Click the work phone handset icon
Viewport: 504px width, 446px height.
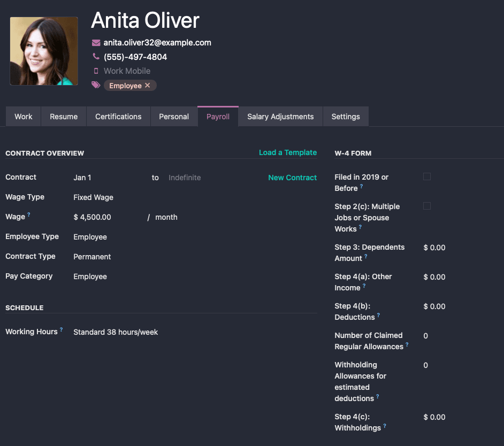coord(96,57)
